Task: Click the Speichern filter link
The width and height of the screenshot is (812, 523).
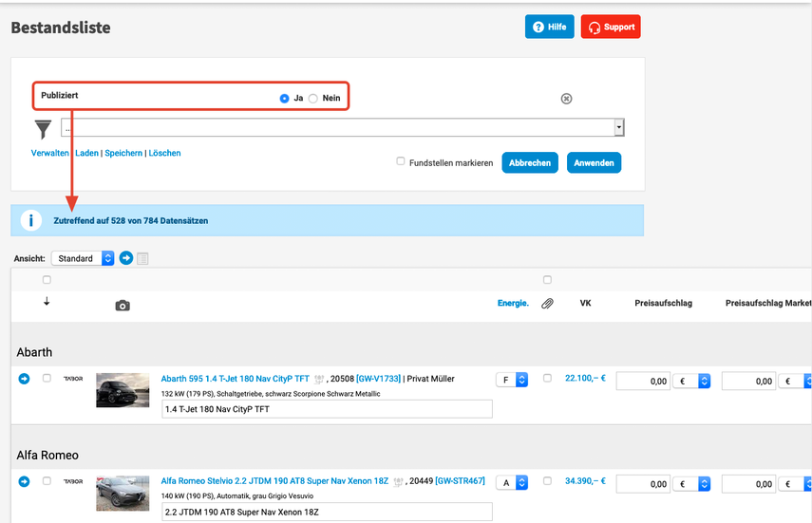Action: (x=123, y=153)
